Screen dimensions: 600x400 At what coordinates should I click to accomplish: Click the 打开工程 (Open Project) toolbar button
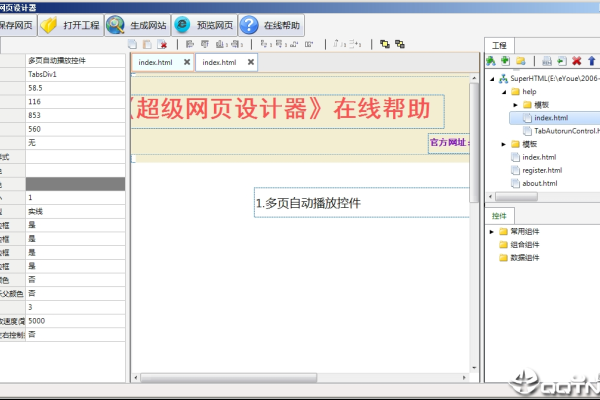point(70,25)
